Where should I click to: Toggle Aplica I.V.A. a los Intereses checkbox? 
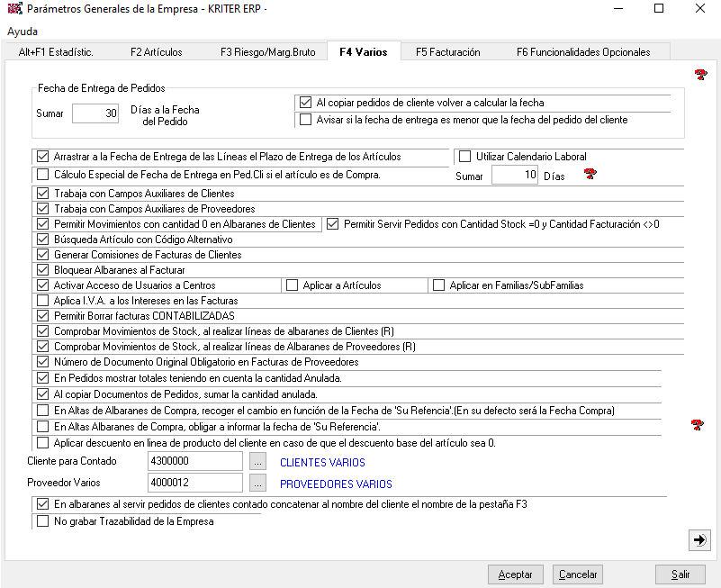click(42, 301)
